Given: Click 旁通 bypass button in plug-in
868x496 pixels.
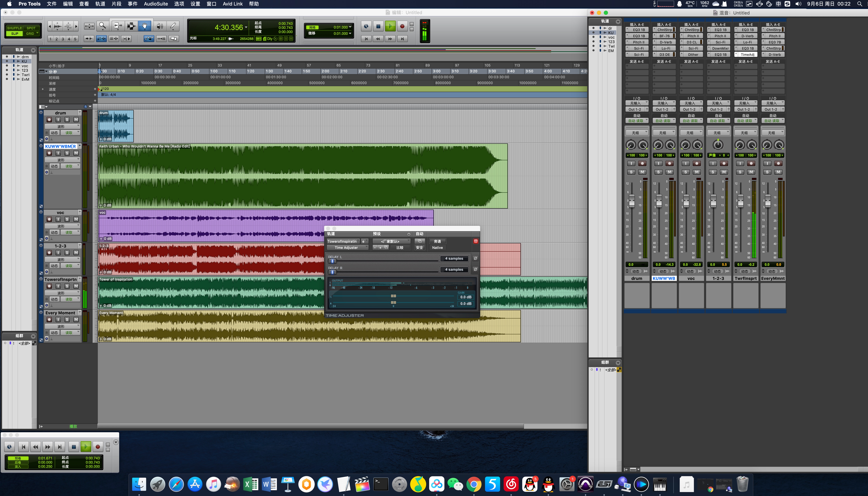Looking at the screenshot, I should tap(437, 241).
